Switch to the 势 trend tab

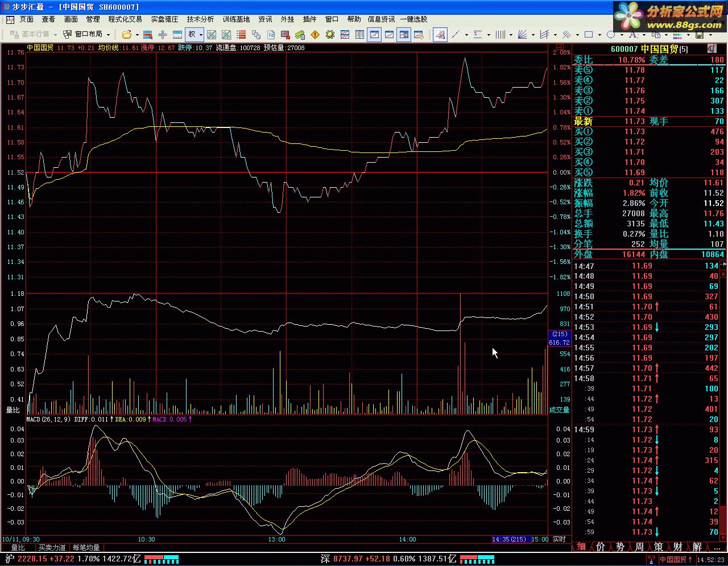(x=620, y=547)
